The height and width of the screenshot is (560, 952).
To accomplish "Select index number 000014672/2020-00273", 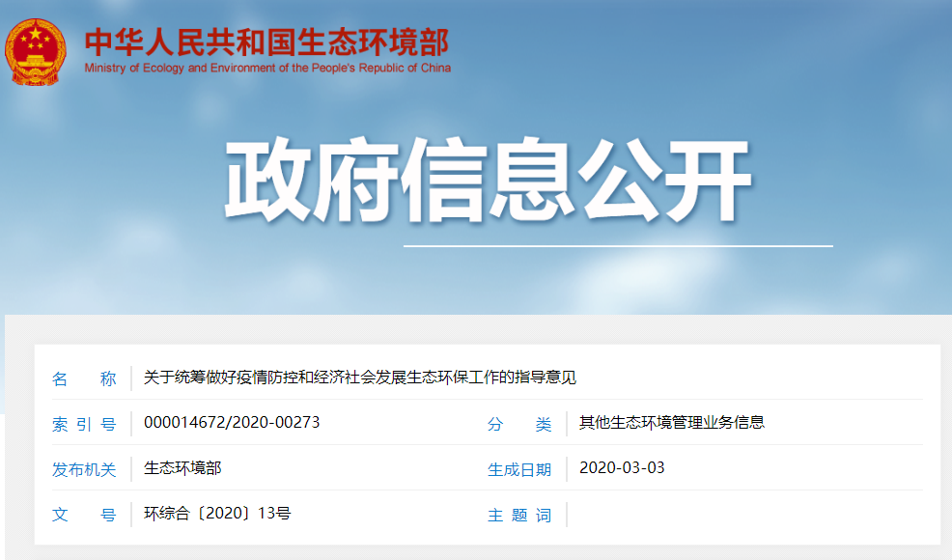I will 232,423.
